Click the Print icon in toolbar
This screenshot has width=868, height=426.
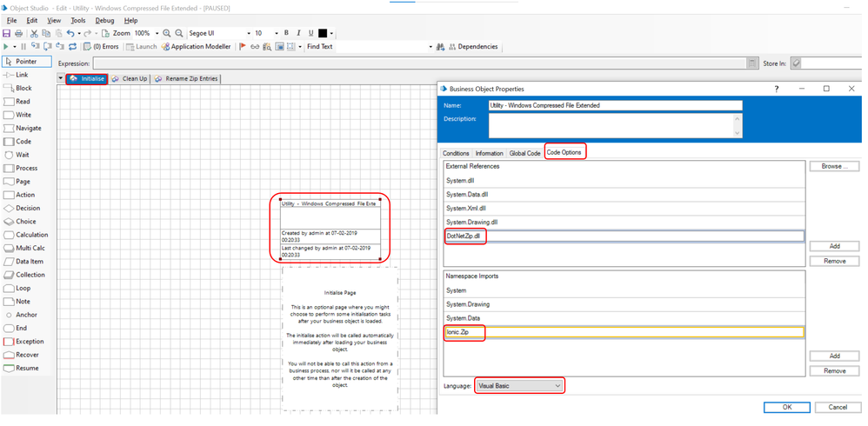click(x=18, y=34)
